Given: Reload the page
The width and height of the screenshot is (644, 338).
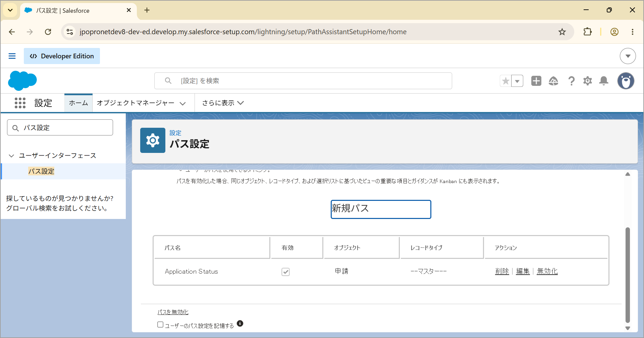Looking at the screenshot, I should point(48,32).
